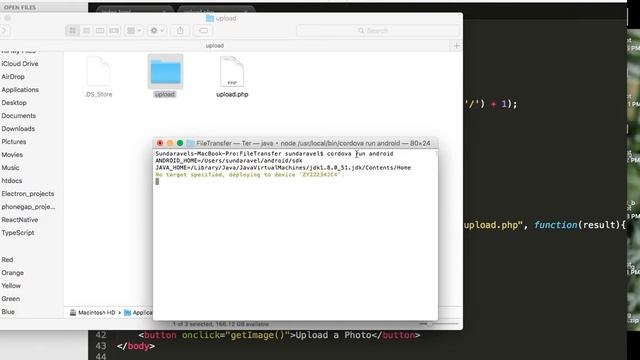Open Documents in Finder sidebar
Screen dimensions: 640x360
pos(18,116)
